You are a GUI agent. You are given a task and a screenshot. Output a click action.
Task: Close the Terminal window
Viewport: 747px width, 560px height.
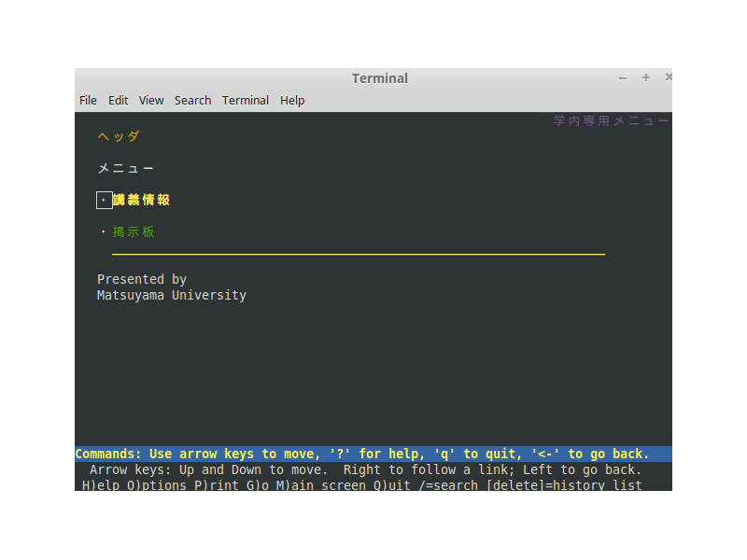(668, 78)
